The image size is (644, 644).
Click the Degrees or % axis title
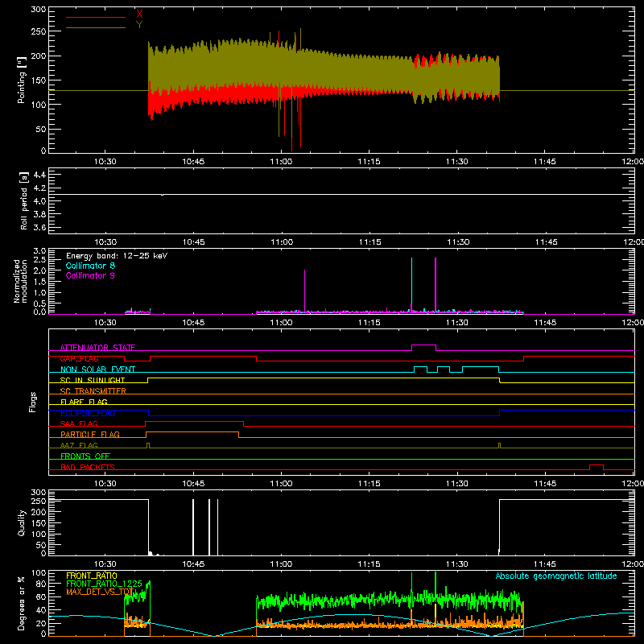(22, 603)
